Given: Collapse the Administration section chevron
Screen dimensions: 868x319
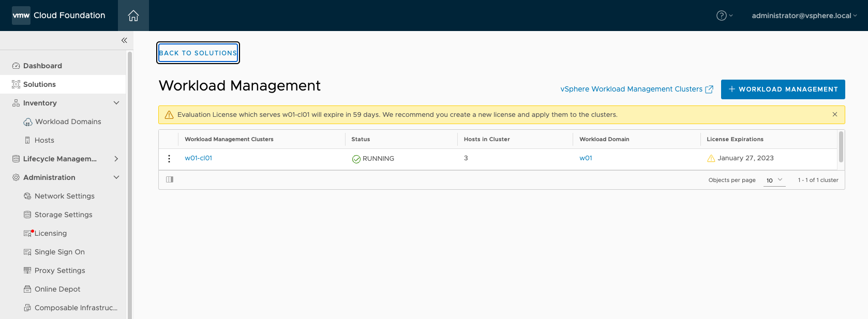Looking at the screenshot, I should [x=116, y=177].
